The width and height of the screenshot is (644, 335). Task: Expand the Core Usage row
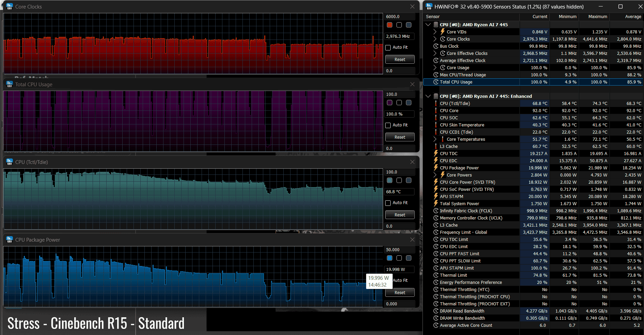pos(435,67)
